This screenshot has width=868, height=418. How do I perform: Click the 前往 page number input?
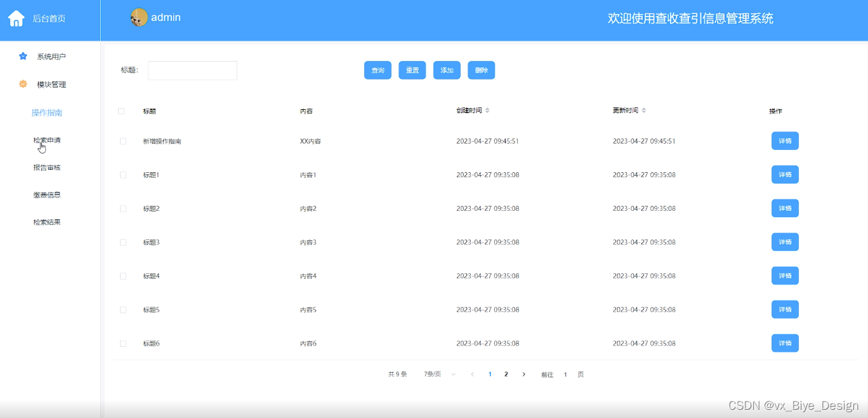pyautogui.click(x=565, y=375)
